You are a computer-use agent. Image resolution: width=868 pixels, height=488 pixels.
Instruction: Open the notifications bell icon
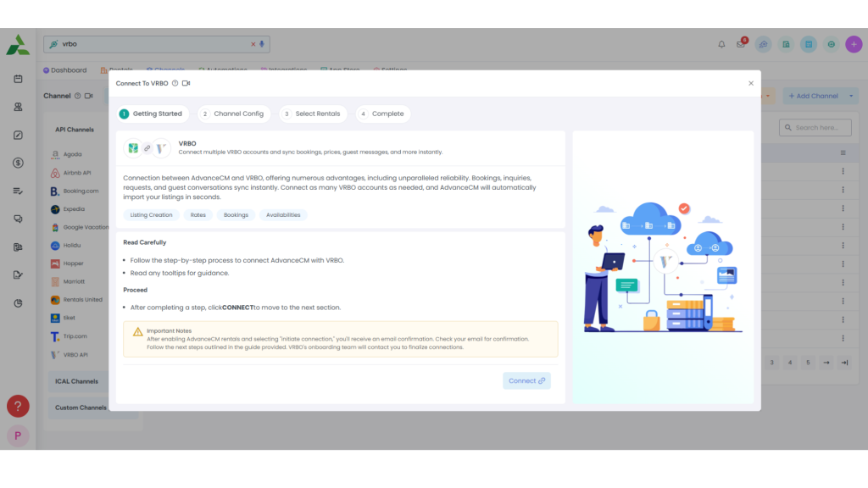721,44
